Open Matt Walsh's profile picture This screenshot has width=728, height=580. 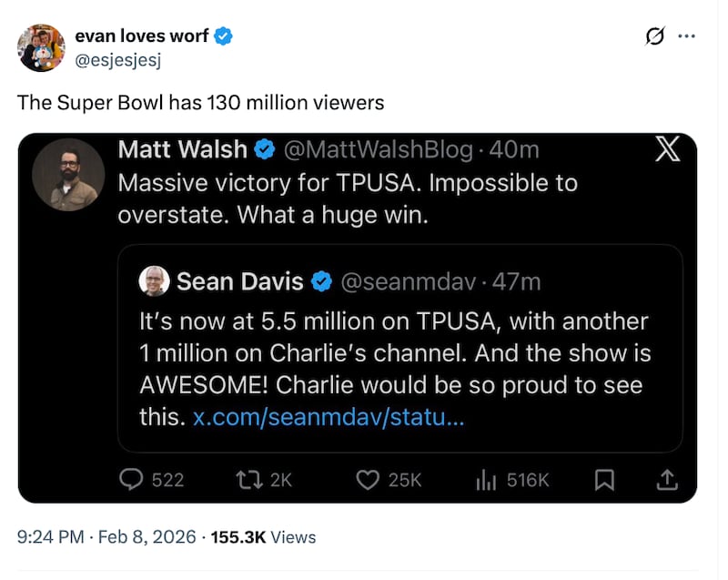pos(68,174)
